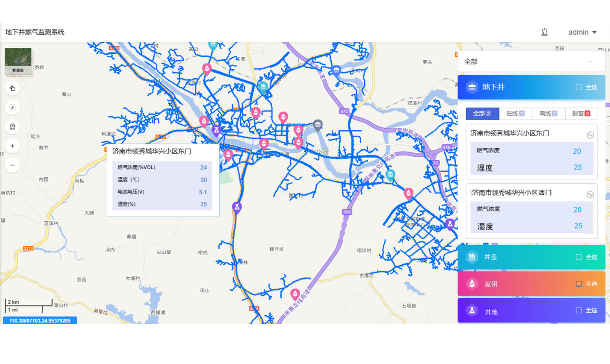Image resolution: width=610 pixels, height=364 pixels.
Task: Check 全选 for the 井盖 category
Action: point(579,257)
